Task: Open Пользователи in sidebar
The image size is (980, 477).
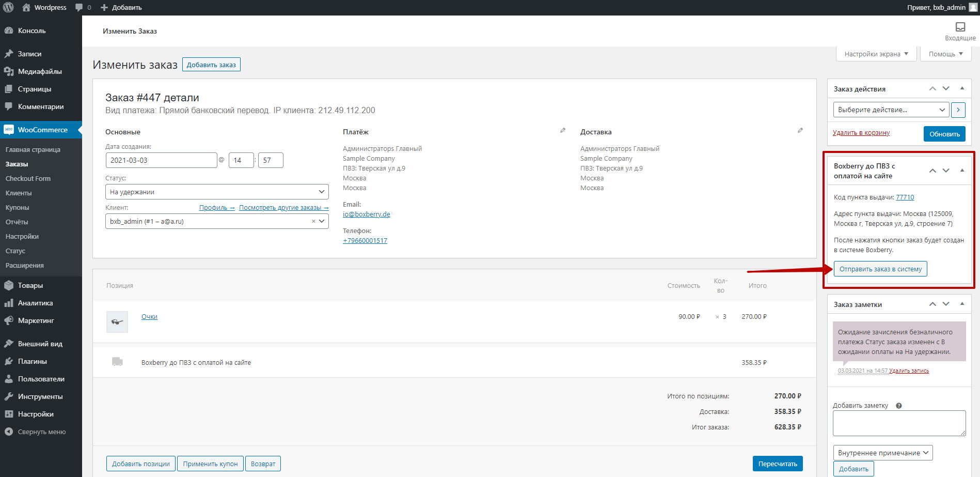Action: click(41, 379)
